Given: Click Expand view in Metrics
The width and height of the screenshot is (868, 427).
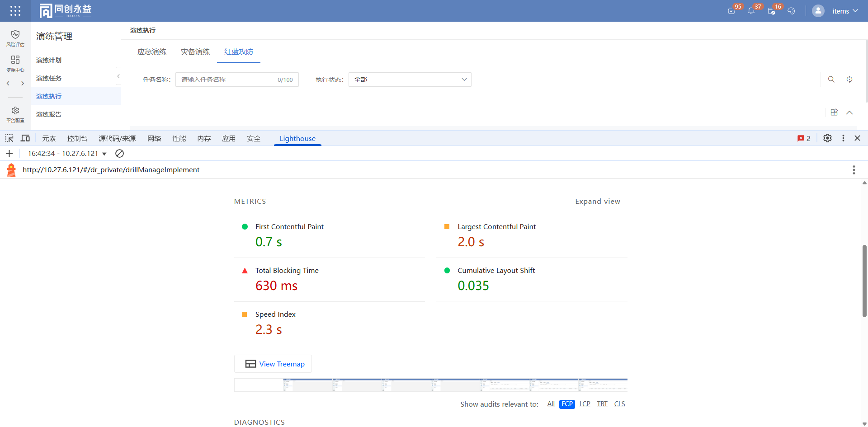Looking at the screenshot, I should click(598, 202).
